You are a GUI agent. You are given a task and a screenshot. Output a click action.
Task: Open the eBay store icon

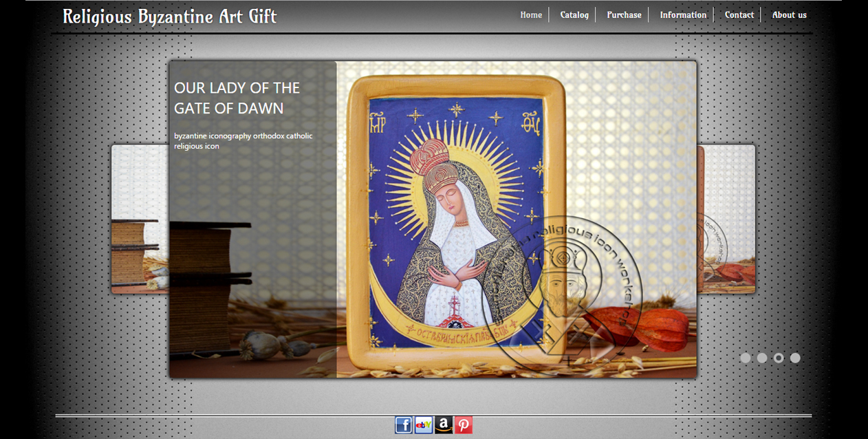pyautogui.click(x=424, y=425)
